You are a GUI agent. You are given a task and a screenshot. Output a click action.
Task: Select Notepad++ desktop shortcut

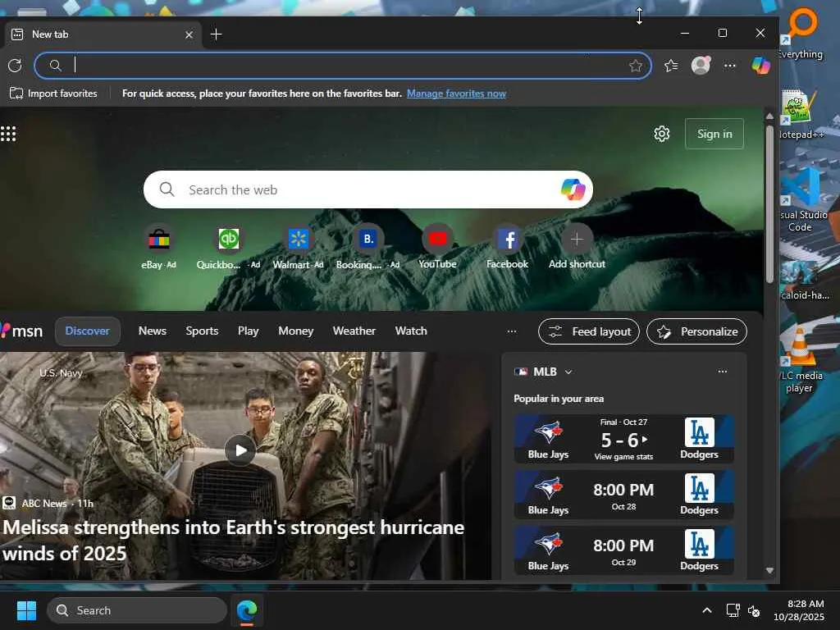pos(802,113)
